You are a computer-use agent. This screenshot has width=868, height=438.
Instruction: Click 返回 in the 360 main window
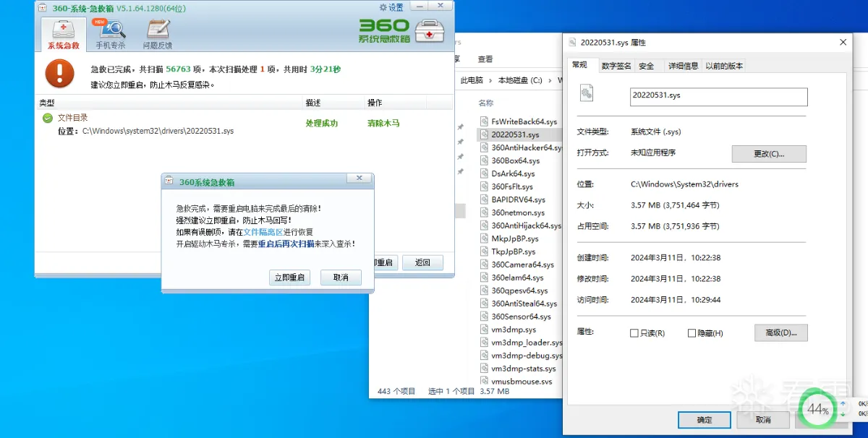pyautogui.click(x=422, y=262)
